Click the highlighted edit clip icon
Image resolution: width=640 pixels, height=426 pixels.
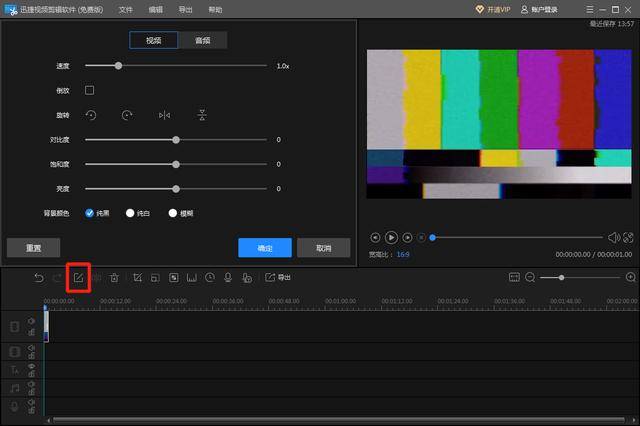78,278
